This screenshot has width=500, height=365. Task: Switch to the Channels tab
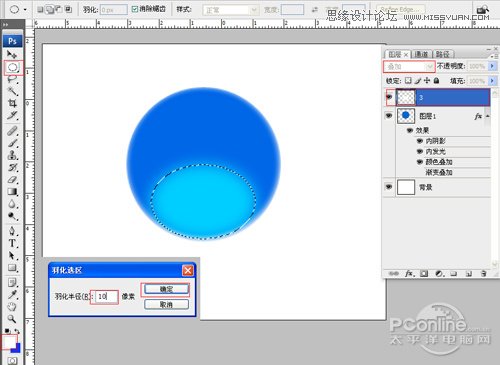[x=421, y=54]
